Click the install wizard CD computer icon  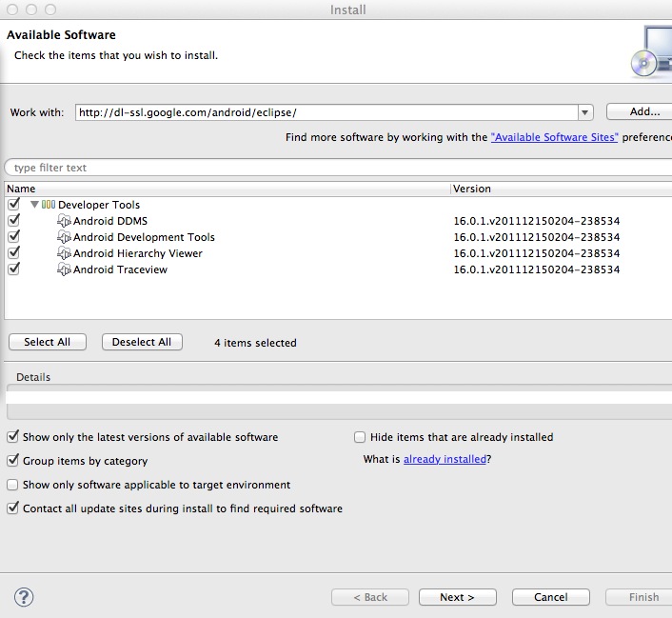[x=651, y=51]
